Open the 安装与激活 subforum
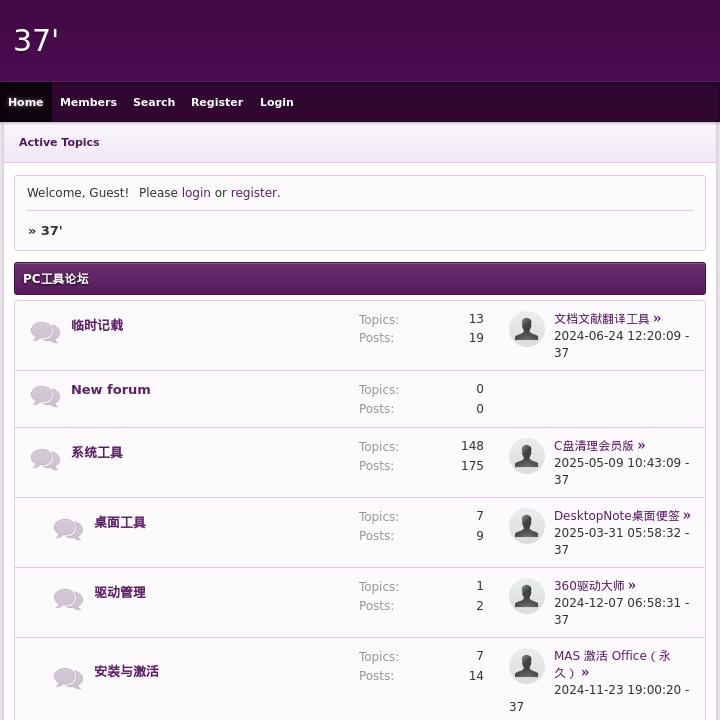Viewport: 720px width, 720px height. 126,672
